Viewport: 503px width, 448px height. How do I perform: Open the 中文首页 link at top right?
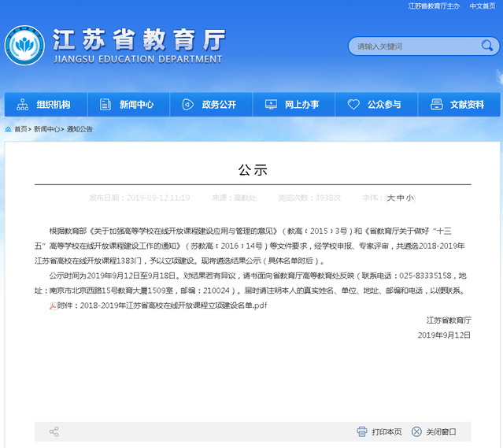point(482,6)
